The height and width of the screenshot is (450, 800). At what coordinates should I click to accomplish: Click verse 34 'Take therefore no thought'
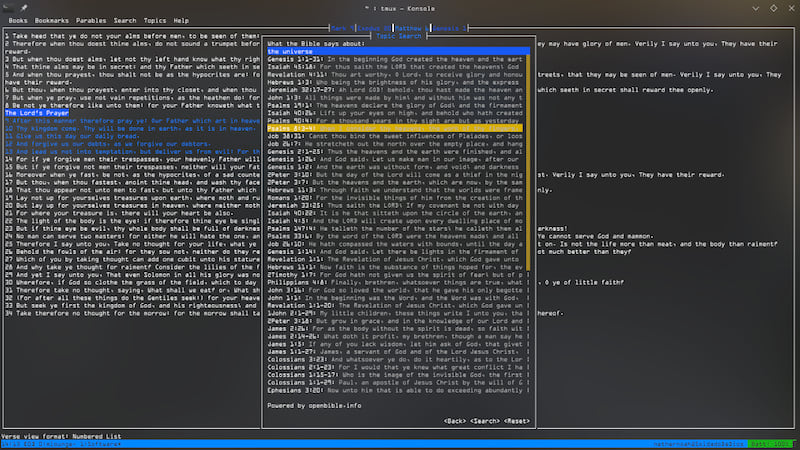click(x=133, y=313)
